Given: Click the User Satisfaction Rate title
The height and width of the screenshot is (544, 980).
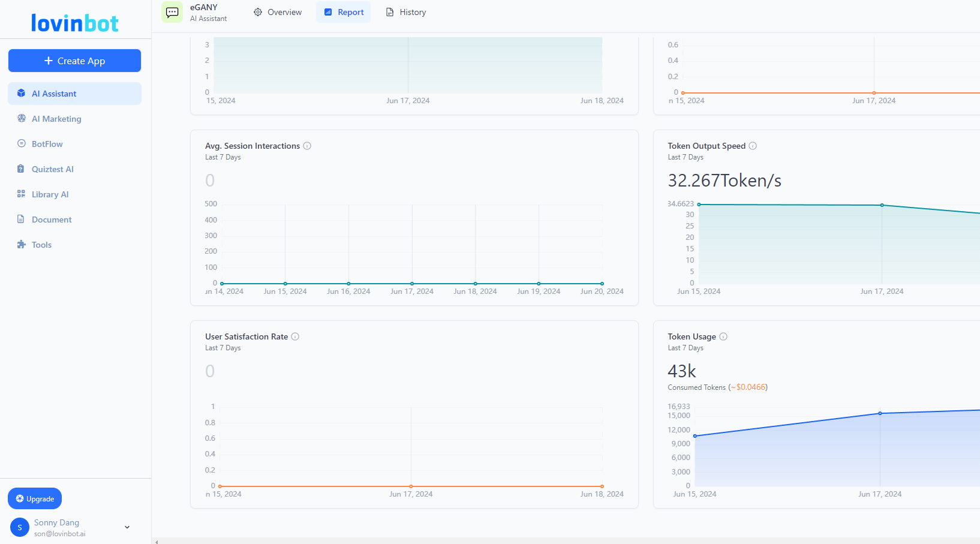Looking at the screenshot, I should point(246,336).
